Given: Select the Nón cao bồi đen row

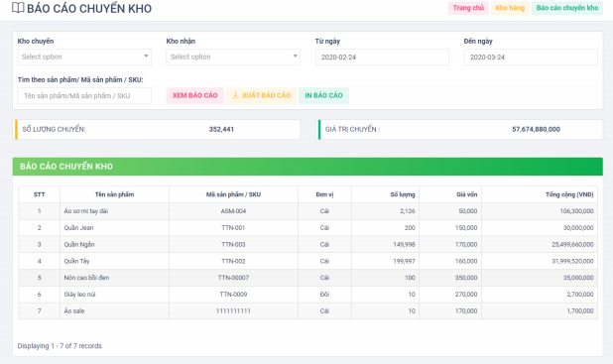Looking at the screenshot, I should coord(308,278).
